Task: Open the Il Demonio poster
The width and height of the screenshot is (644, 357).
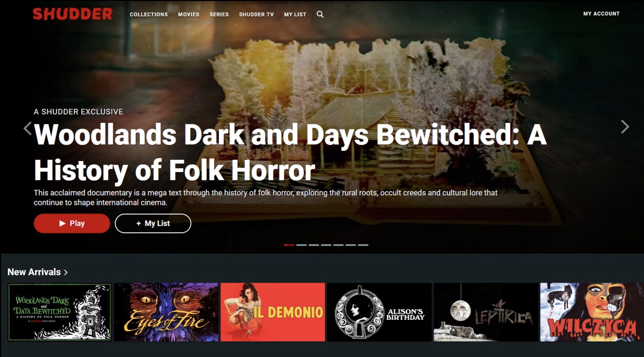Action: (x=273, y=312)
